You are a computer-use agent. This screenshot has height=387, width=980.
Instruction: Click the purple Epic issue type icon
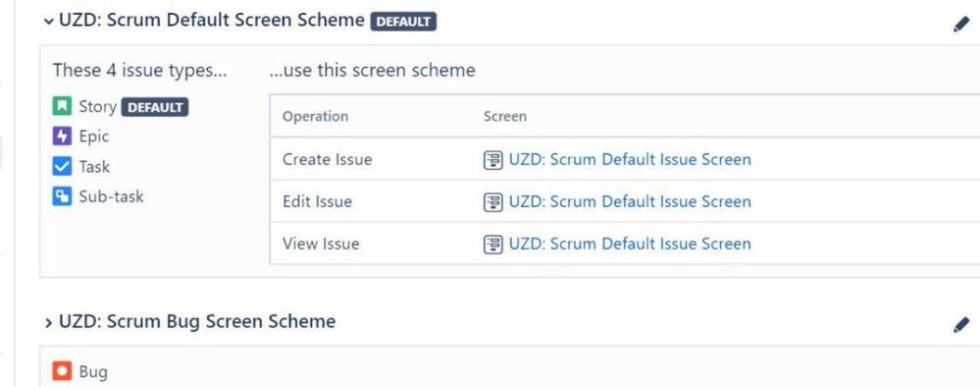pyautogui.click(x=62, y=136)
